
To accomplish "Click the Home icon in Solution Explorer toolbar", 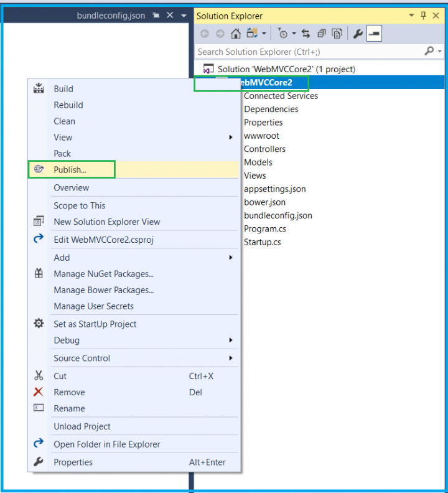I will (x=235, y=34).
